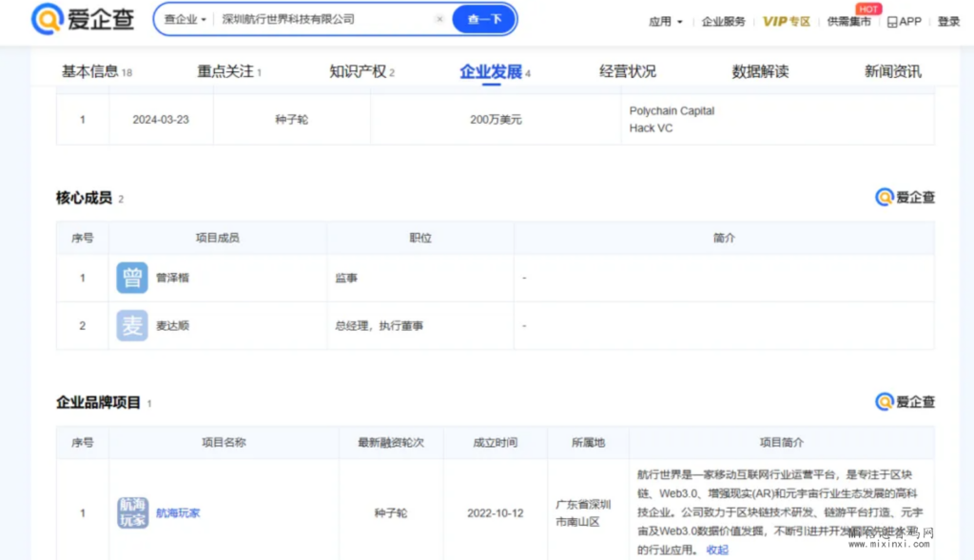Click into the company search input field
This screenshot has width=974, height=560.
tap(323, 19)
